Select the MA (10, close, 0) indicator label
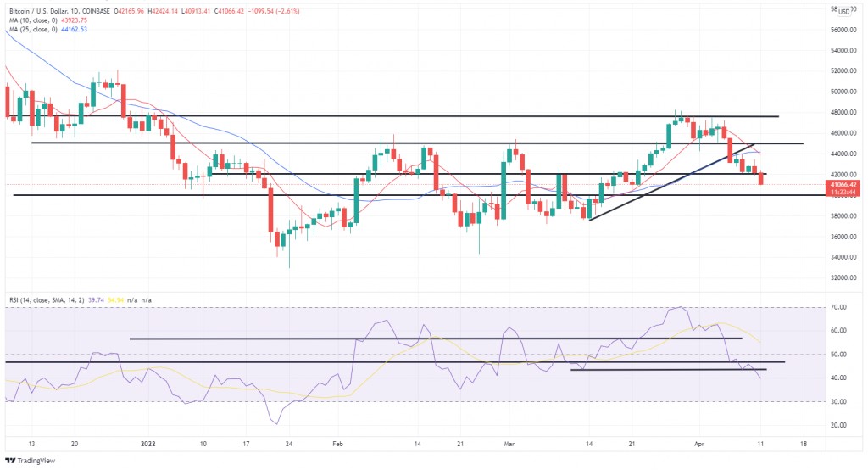Viewport: 868px width, 470px height. click(31, 20)
